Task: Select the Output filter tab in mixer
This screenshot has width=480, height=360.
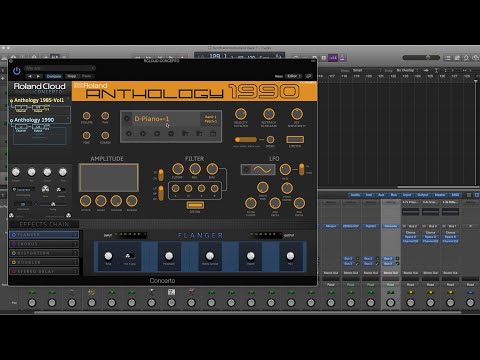Action: coord(423,195)
